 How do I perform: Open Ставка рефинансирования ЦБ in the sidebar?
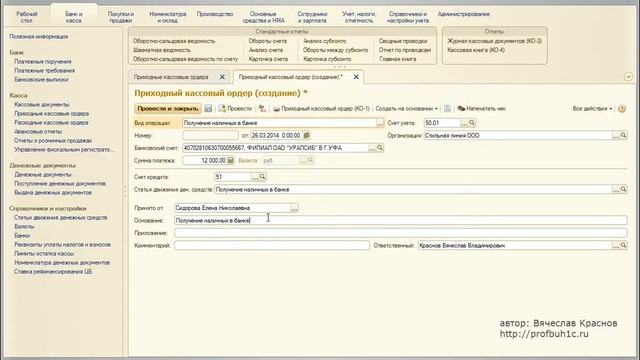tap(53, 271)
